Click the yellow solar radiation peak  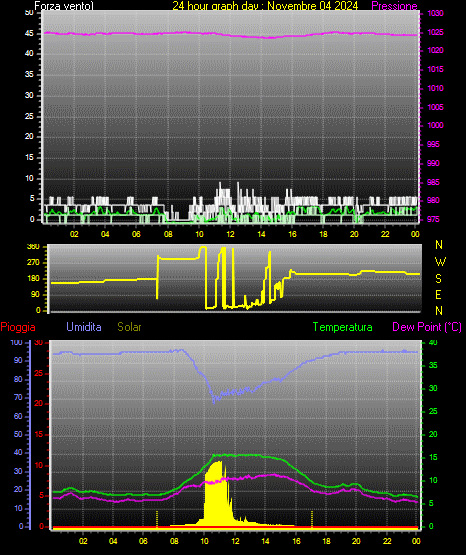pyautogui.click(x=219, y=462)
